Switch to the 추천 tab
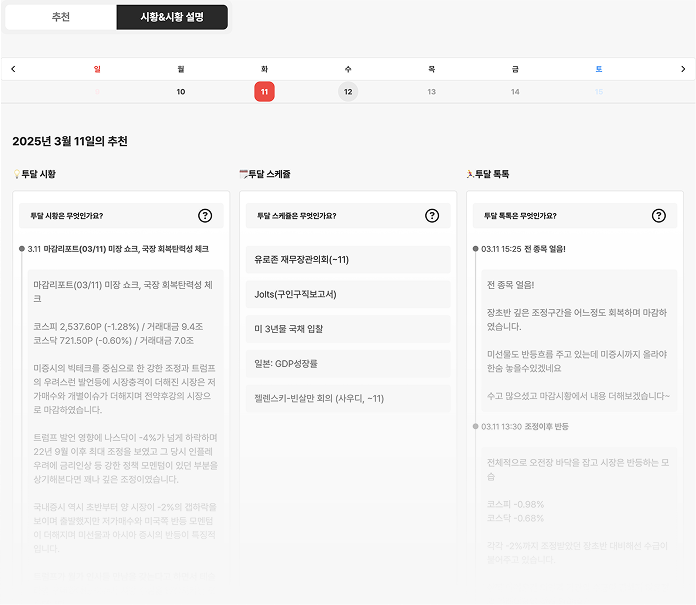Viewport: 696px width, 605px height. [x=58, y=17]
